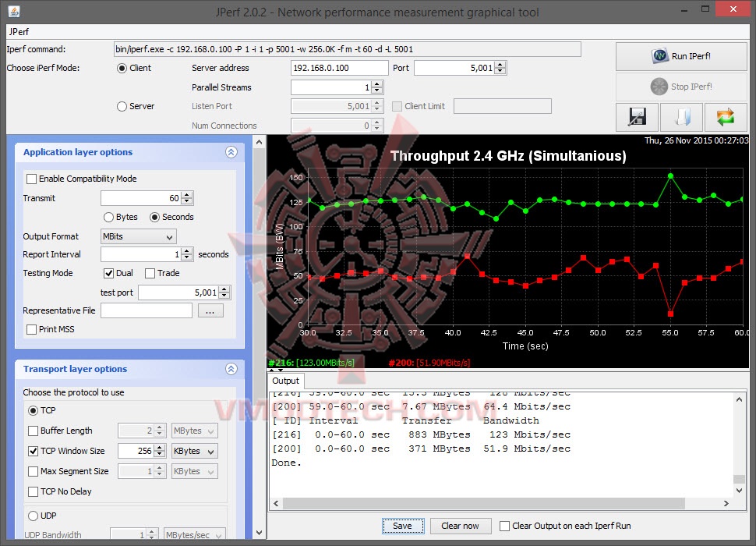Image resolution: width=756 pixels, height=546 pixels.
Task: Click the Client Limit checkbox
Action: [x=397, y=107]
